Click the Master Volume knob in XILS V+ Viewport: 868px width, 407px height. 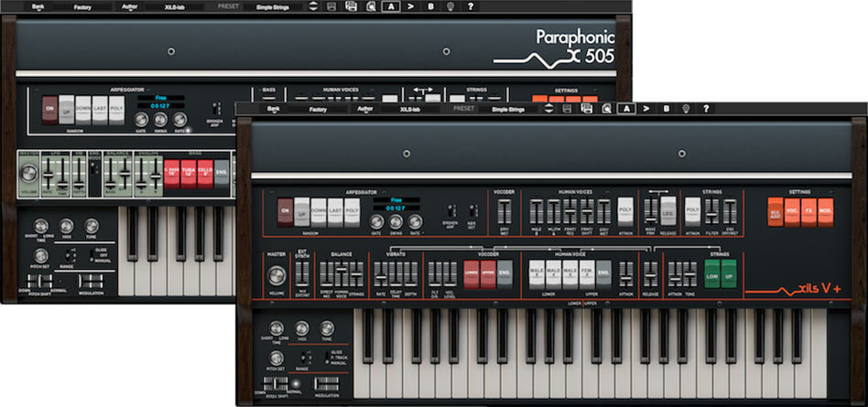[276, 275]
